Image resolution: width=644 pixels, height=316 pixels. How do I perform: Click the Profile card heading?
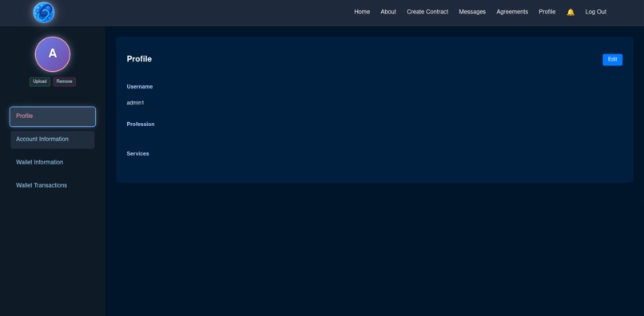139,59
